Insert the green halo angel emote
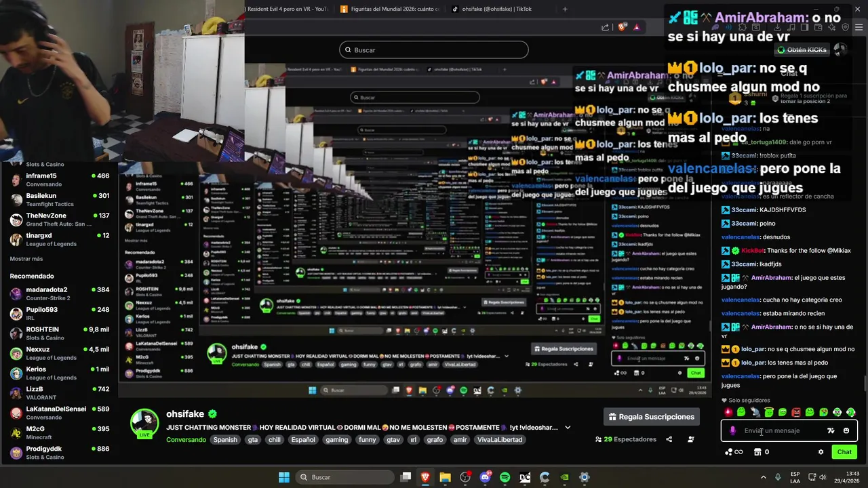Viewport: 868px width, 488px height. tap(769, 412)
